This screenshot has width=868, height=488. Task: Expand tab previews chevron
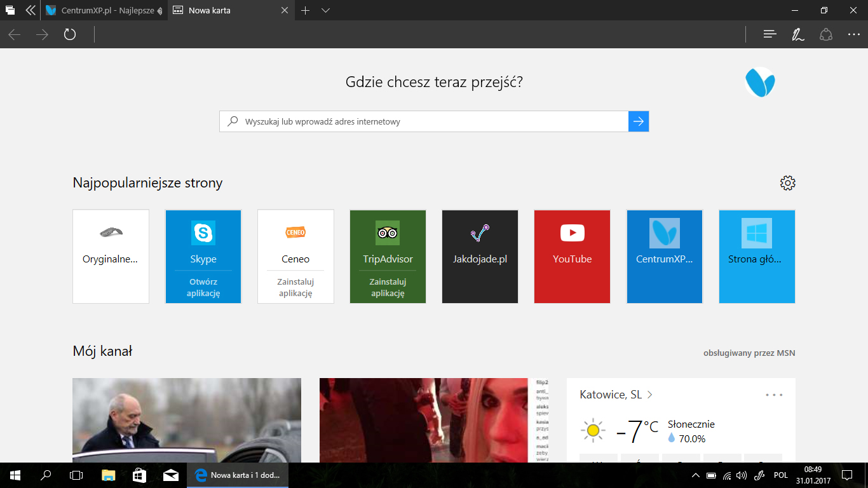coord(326,11)
